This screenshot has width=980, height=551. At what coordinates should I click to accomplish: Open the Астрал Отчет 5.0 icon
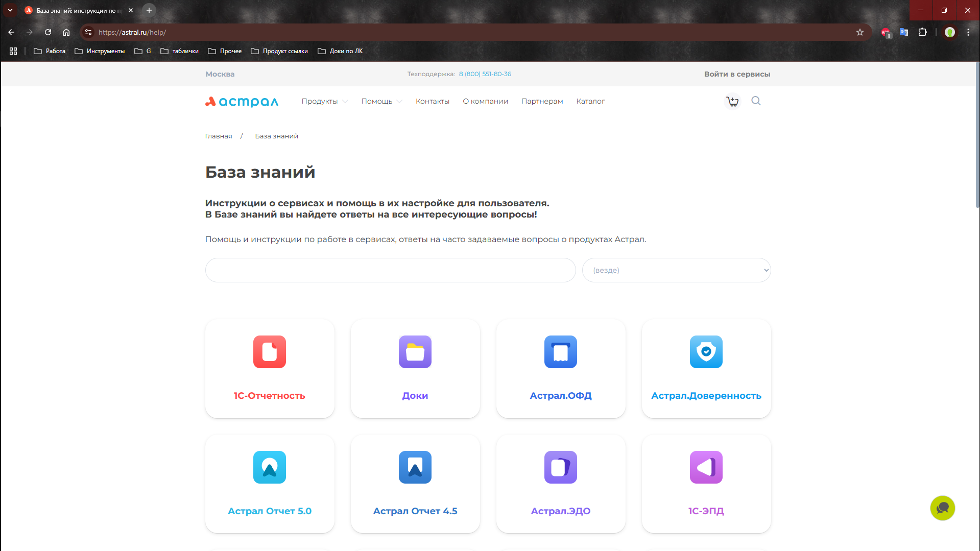click(x=270, y=467)
